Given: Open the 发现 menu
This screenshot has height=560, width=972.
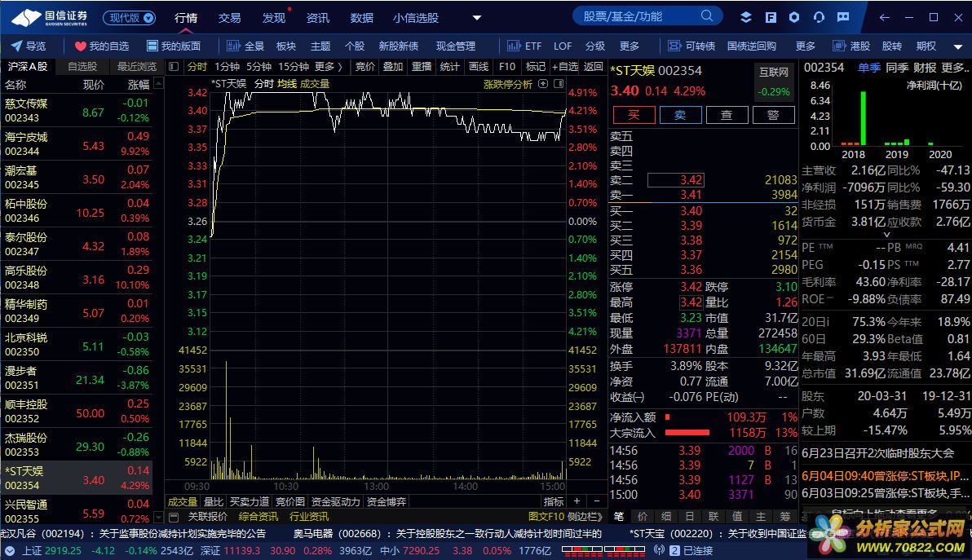Looking at the screenshot, I should coord(274,18).
